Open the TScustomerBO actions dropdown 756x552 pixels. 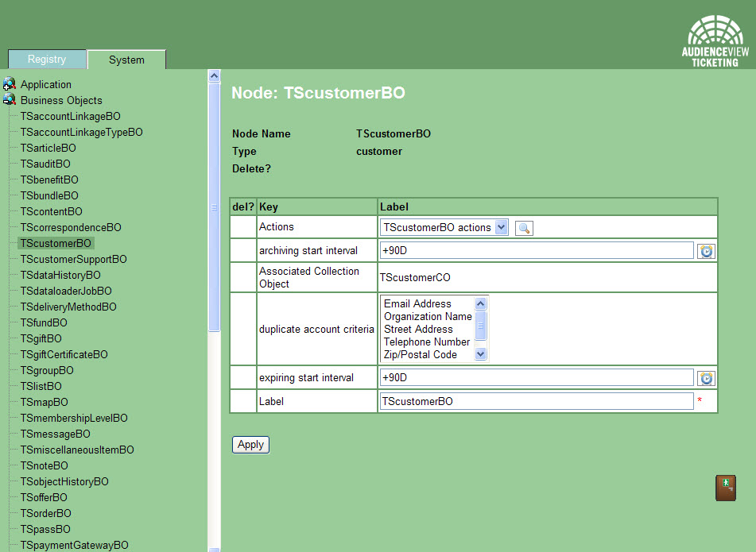(444, 227)
